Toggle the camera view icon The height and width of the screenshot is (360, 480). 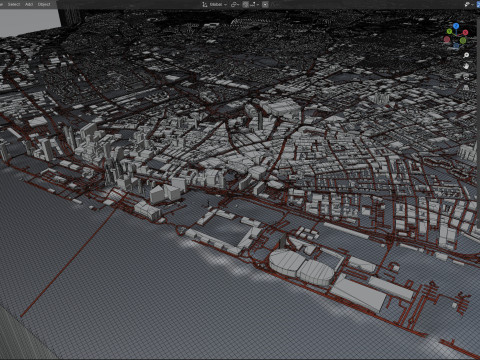466,77
